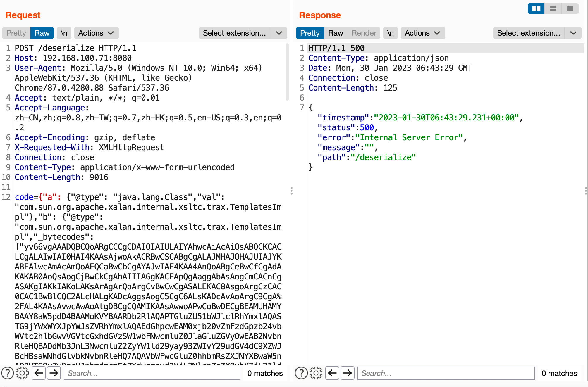Toggle newline display in Response panel
Image resolution: width=588 pixels, height=387 pixels.
[x=391, y=33]
